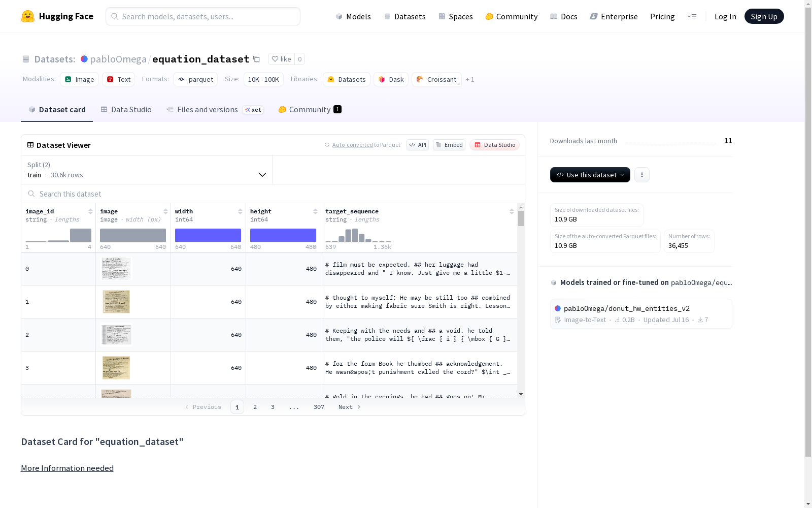The image size is (812, 508).
Task: Click the Sign Up button
Action: (764, 16)
